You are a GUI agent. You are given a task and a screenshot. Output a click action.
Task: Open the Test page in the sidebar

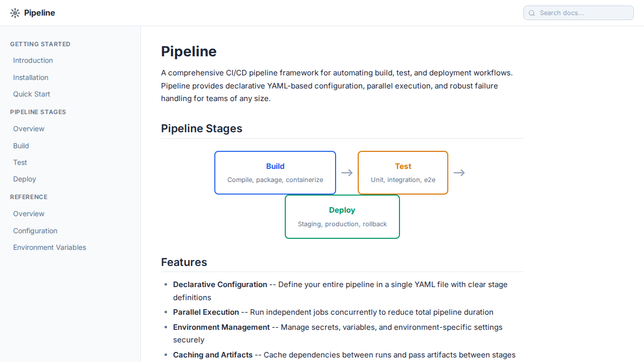point(20,162)
